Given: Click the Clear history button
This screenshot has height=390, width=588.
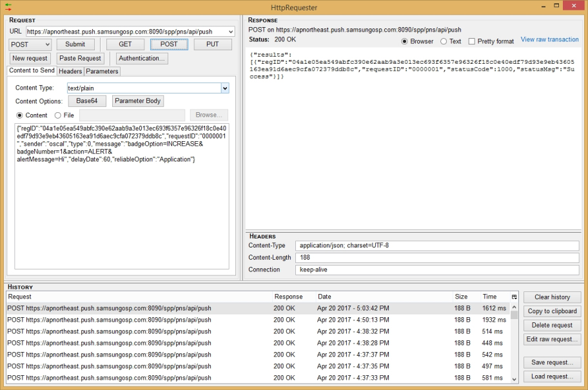Looking at the screenshot, I should [552, 297].
